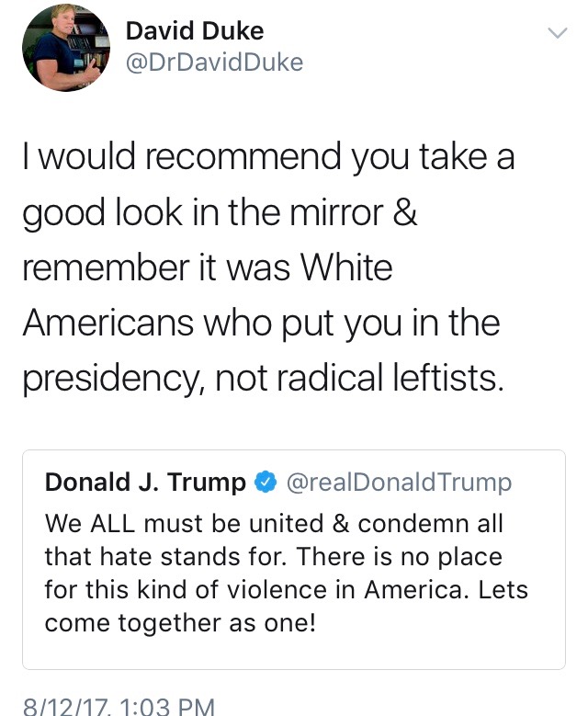Tap the line "presidency, not radical leftists."
588x716 pixels.
263,379
